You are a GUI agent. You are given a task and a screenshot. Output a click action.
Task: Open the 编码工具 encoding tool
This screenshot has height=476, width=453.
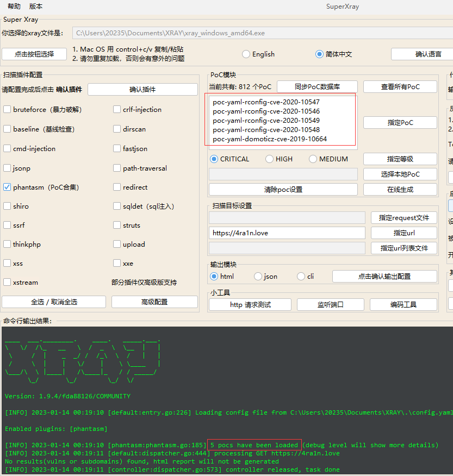[x=404, y=304]
